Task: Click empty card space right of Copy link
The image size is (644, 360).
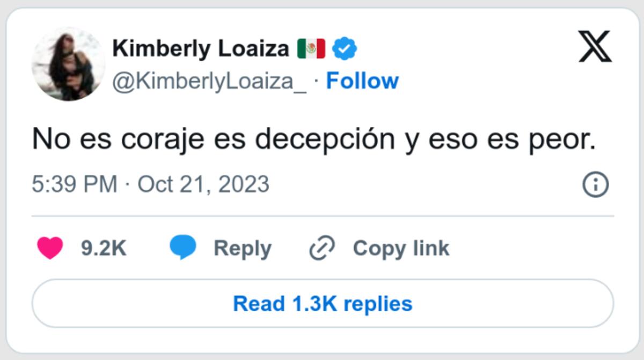Action: click(x=531, y=248)
